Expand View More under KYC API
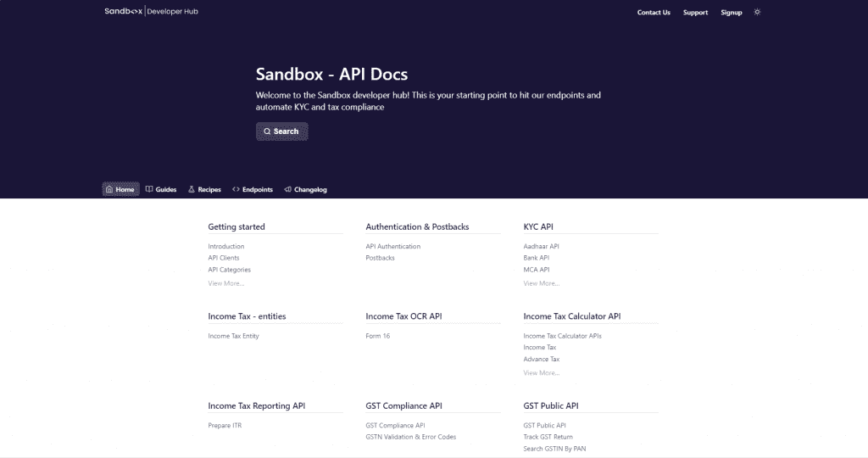This screenshot has width=868, height=458. click(x=542, y=283)
